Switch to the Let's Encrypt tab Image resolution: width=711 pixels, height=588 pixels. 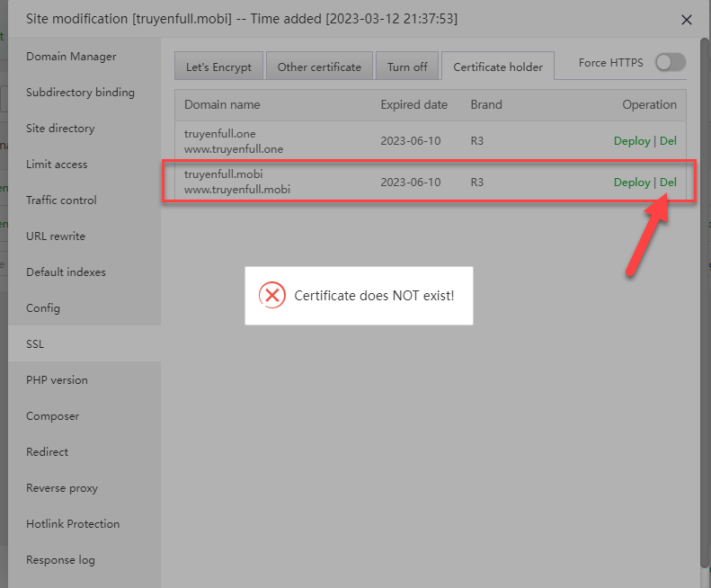point(219,67)
